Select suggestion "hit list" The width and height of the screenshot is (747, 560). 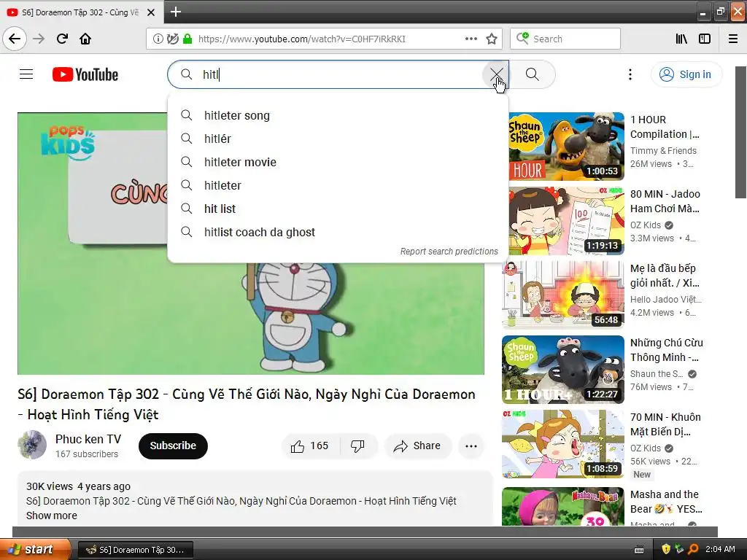[x=338, y=209]
